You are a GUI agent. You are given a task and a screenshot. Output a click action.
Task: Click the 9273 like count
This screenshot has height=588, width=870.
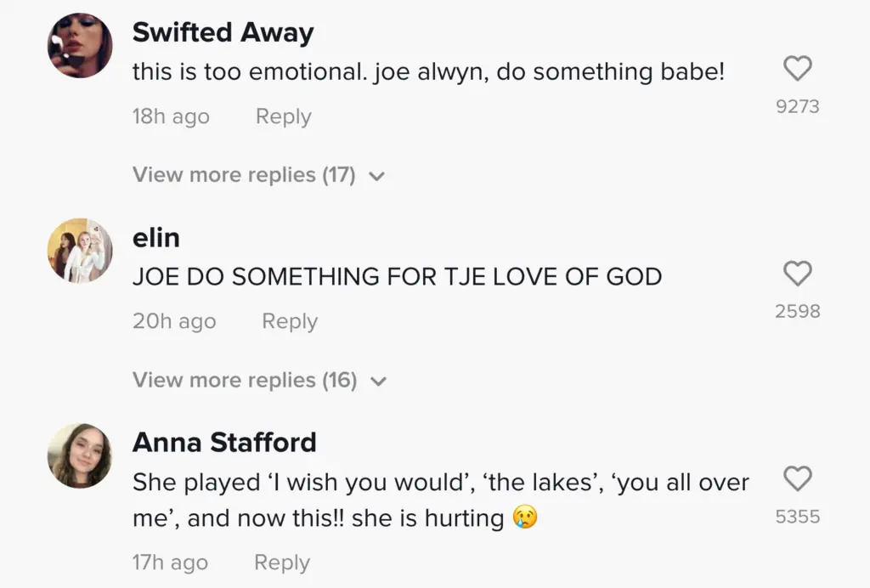point(797,107)
